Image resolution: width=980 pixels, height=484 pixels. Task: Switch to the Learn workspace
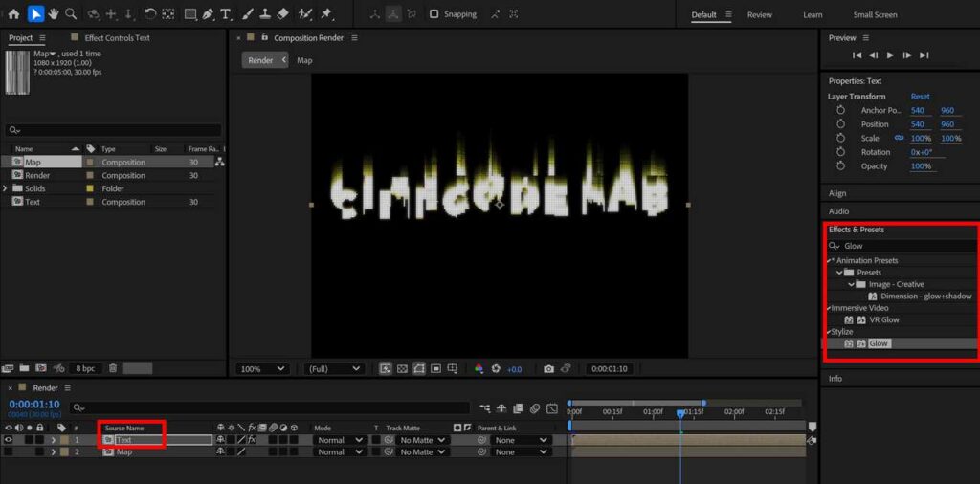813,14
